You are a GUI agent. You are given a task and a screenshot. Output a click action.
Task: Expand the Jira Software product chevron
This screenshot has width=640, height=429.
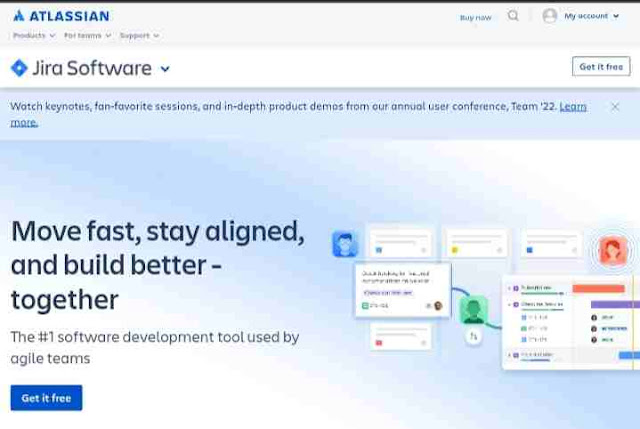[x=165, y=69]
